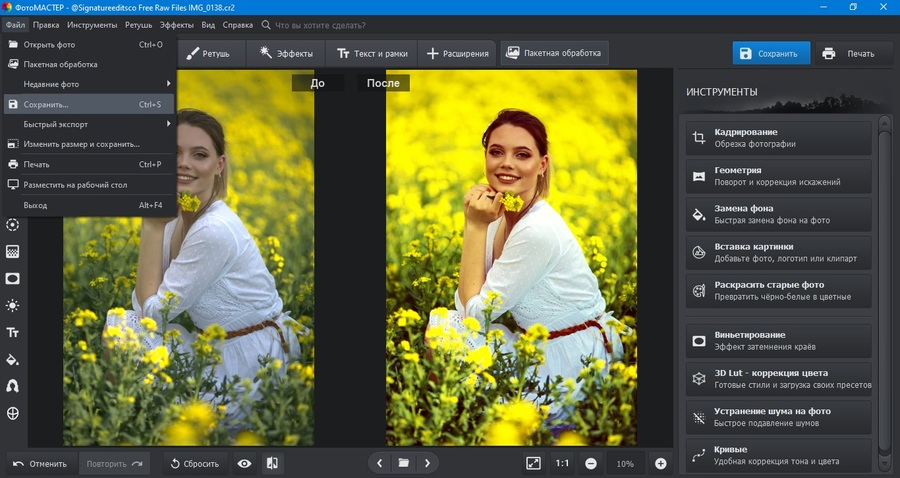900x478 pixels.
Task: Click the blue Сохранить button
Action: coord(771,53)
